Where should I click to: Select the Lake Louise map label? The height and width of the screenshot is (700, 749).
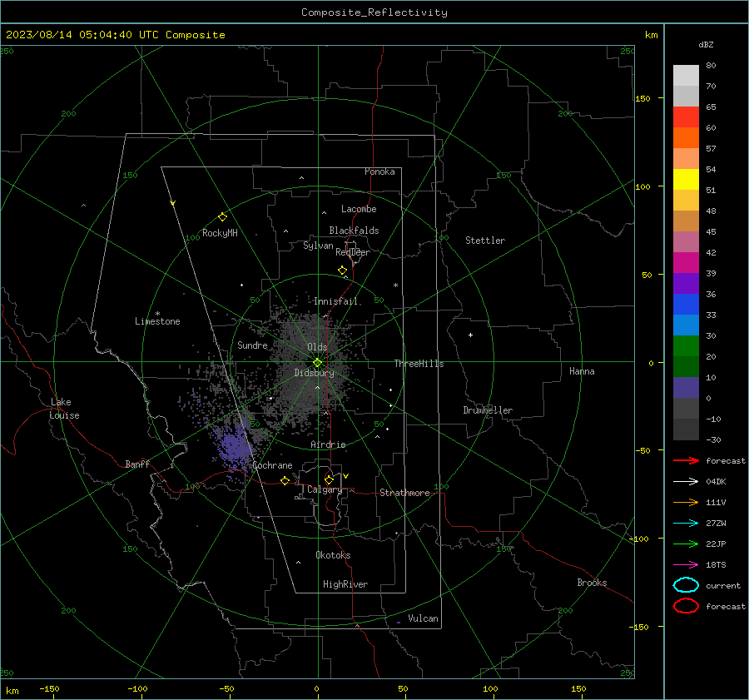click(65, 409)
